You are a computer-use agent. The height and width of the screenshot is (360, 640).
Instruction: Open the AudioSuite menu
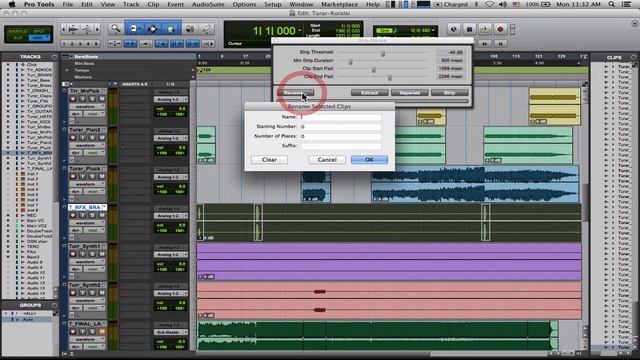click(208, 4)
